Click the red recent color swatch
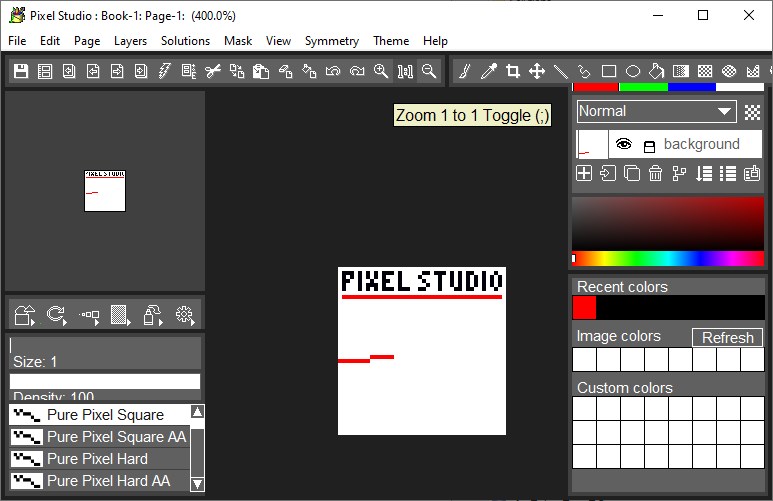Image resolution: width=773 pixels, height=501 pixels. (x=584, y=307)
